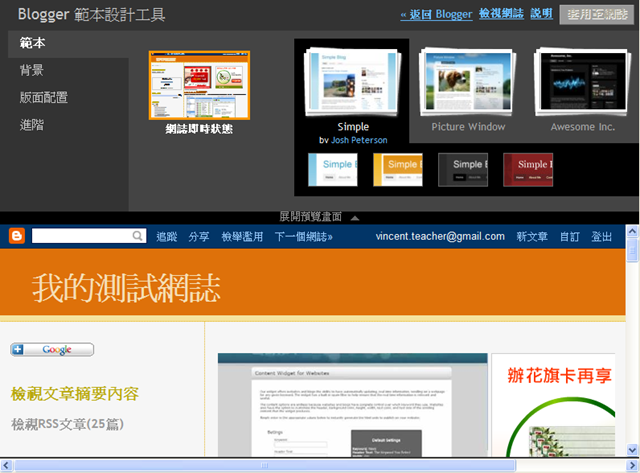The image size is (640, 473).
Task: Pick the dark gray Simple variant
Action: pos(463,170)
